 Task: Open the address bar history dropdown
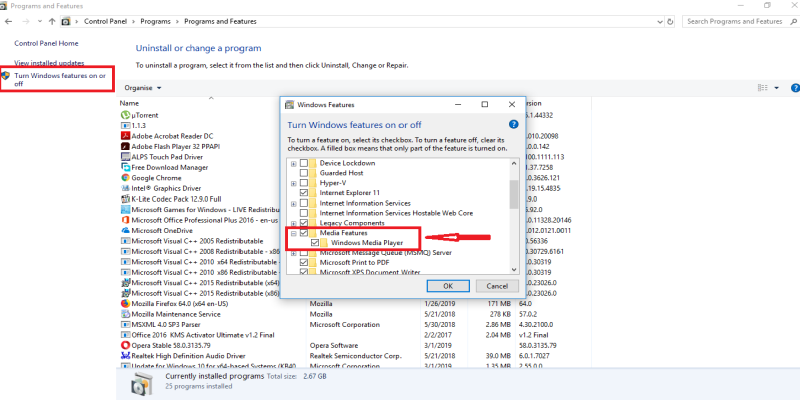click(661, 21)
